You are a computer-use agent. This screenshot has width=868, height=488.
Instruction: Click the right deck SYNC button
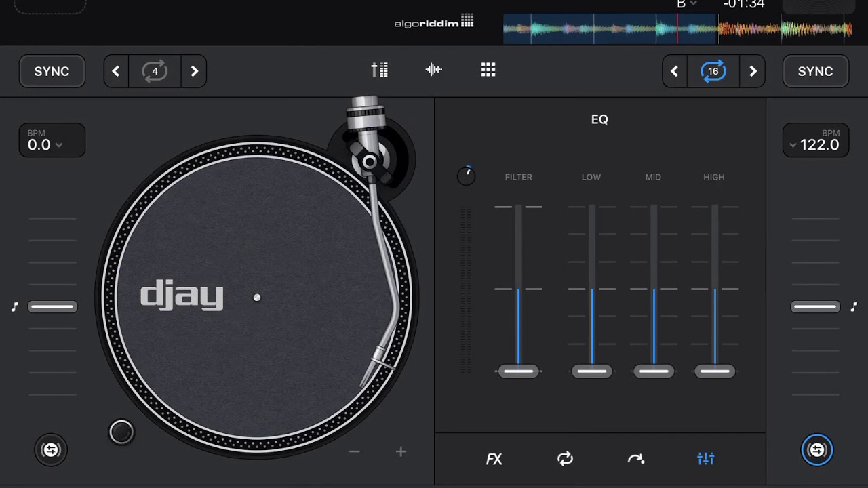tap(816, 71)
